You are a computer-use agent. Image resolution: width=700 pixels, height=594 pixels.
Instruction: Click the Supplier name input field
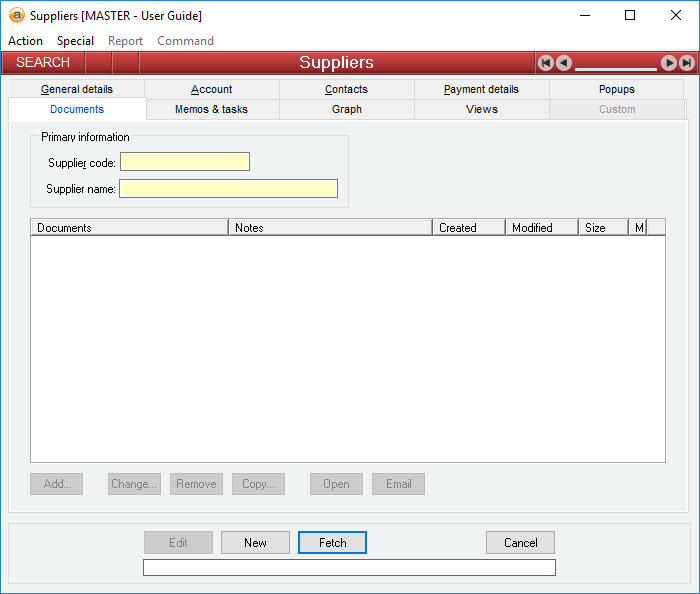coord(228,188)
